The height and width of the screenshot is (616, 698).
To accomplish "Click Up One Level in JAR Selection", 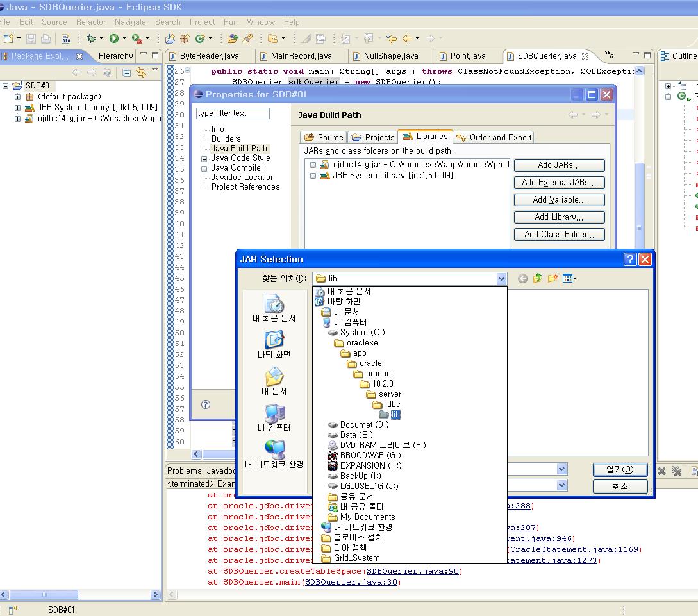I will click(537, 279).
